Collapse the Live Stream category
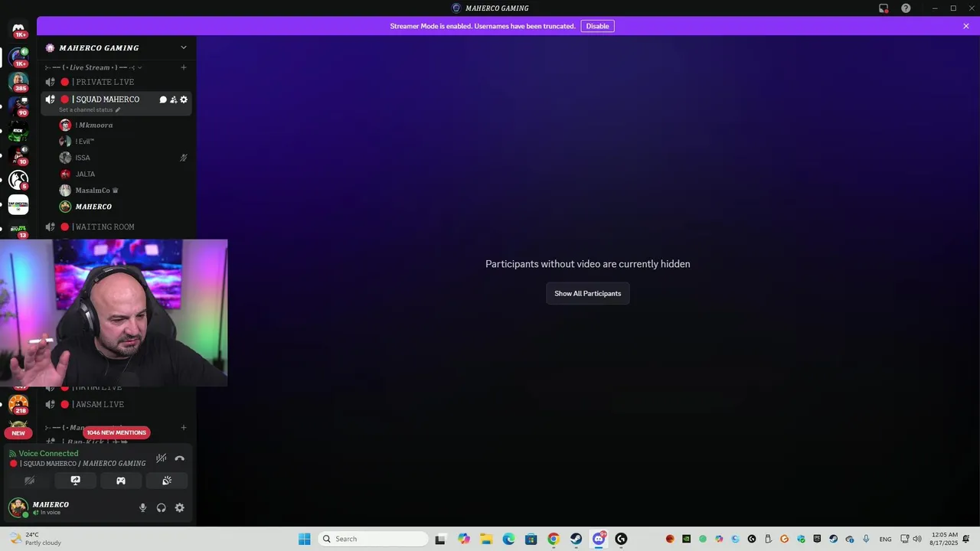The image size is (980, 551). coord(93,67)
